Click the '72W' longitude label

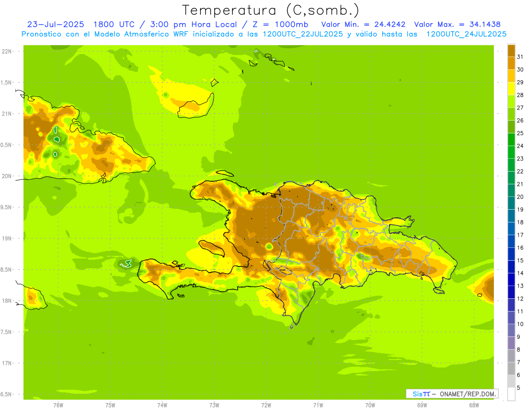tap(266, 405)
